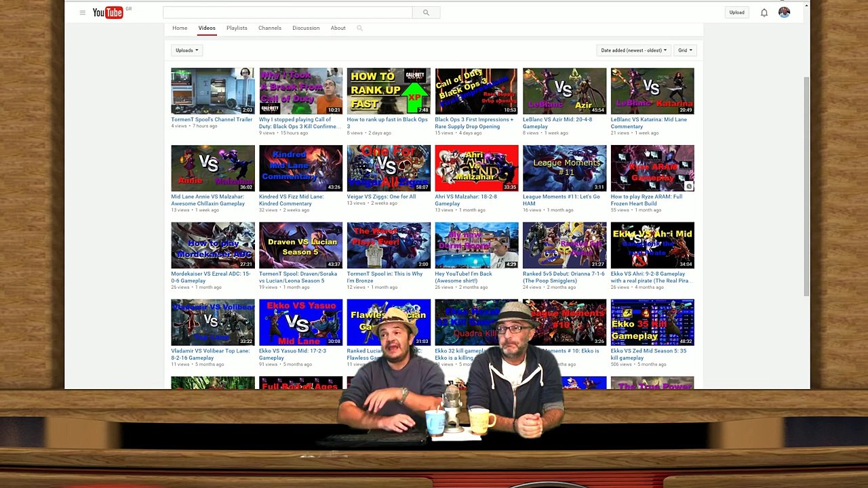Select the Videos tab
868x488 pixels.
(207, 28)
